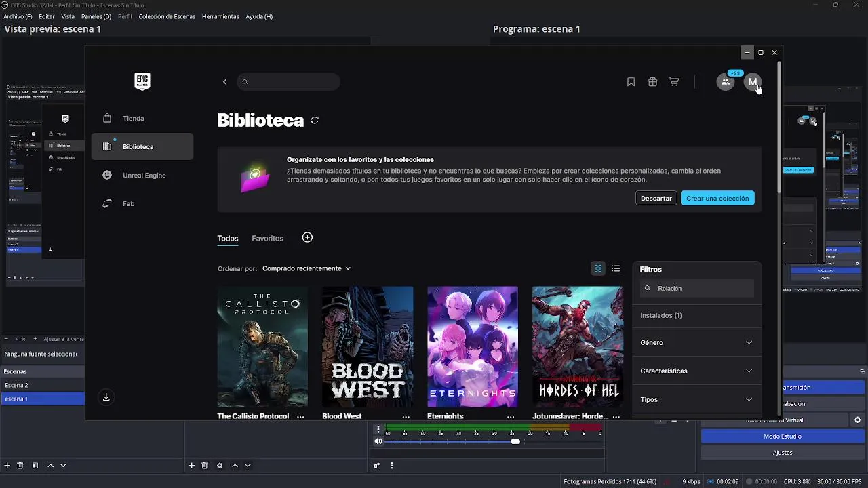
Task: Open Unreal Engine in Epic sidebar
Action: click(x=142, y=175)
